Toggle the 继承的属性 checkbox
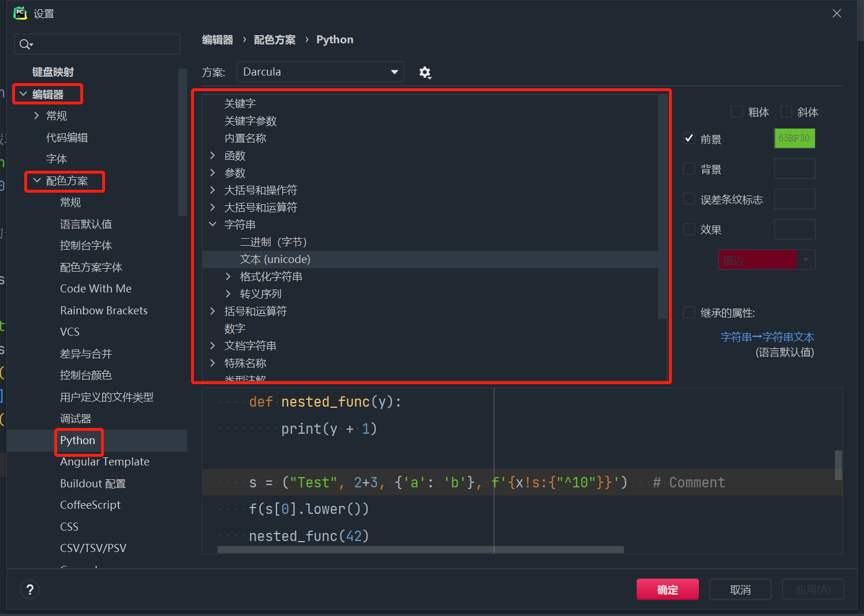This screenshot has width=864, height=616. pos(689,313)
